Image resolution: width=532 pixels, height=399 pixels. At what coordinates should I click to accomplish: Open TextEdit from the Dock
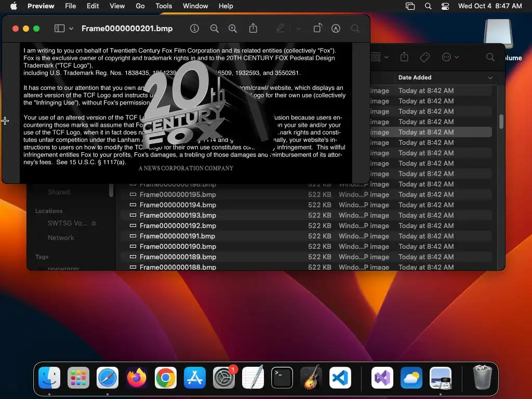pos(253,378)
